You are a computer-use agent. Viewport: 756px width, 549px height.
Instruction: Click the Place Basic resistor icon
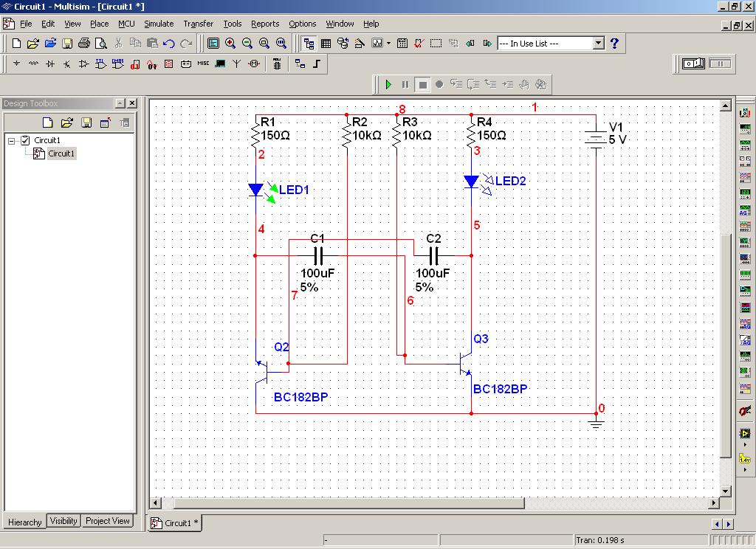[x=33, y=64]
